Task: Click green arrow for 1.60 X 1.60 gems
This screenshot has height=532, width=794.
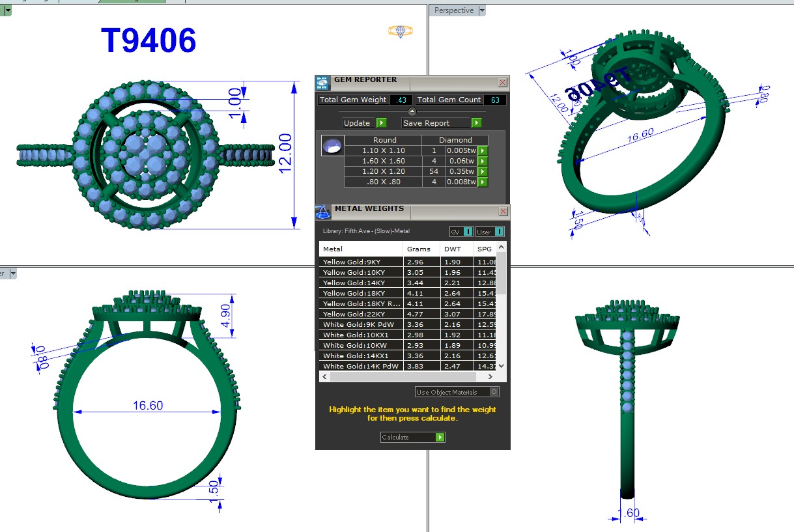Action: coord(483,161)
